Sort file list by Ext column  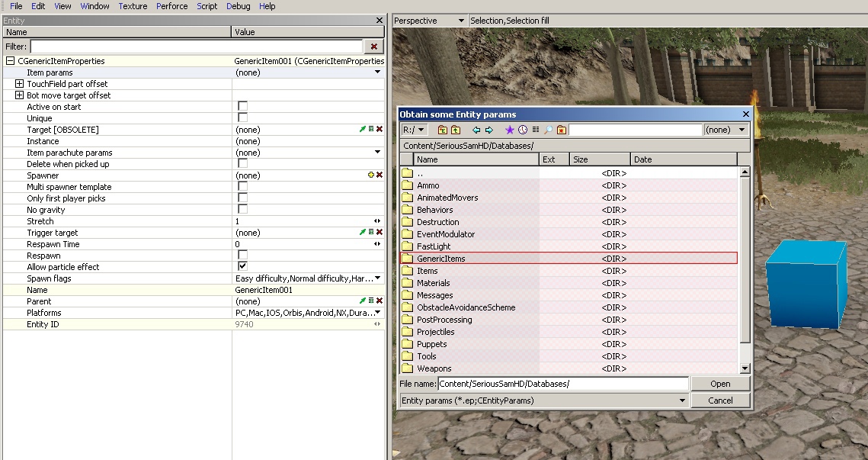pyautogui.click(x=555, y=159)
